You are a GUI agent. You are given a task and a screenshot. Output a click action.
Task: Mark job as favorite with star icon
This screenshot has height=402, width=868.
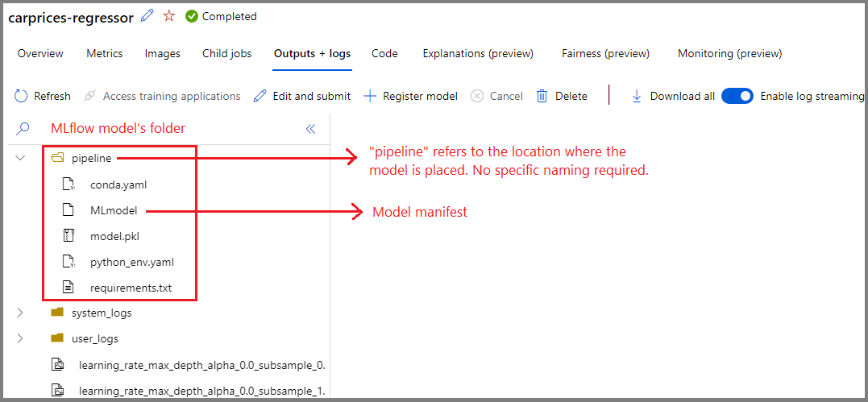(168, 16)
